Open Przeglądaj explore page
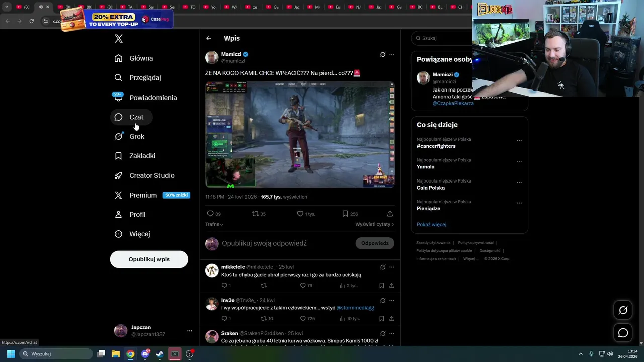644x362 pixels. tap(138, 78)
